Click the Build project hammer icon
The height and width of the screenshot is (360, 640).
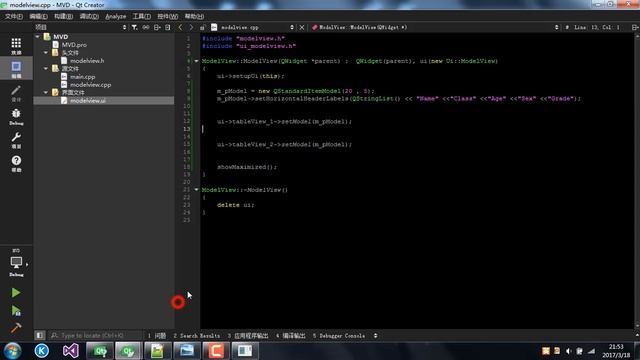pyautogui.click(x=16, y=328)
